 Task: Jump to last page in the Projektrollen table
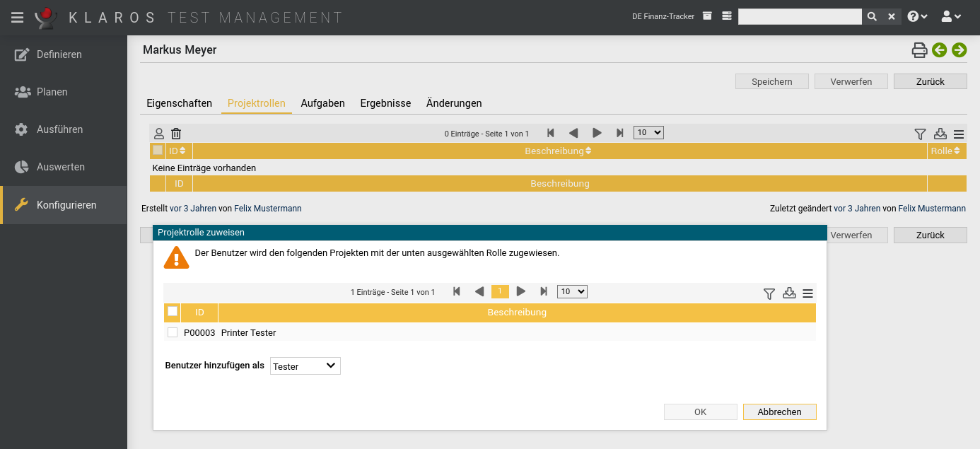click(620, 133)
